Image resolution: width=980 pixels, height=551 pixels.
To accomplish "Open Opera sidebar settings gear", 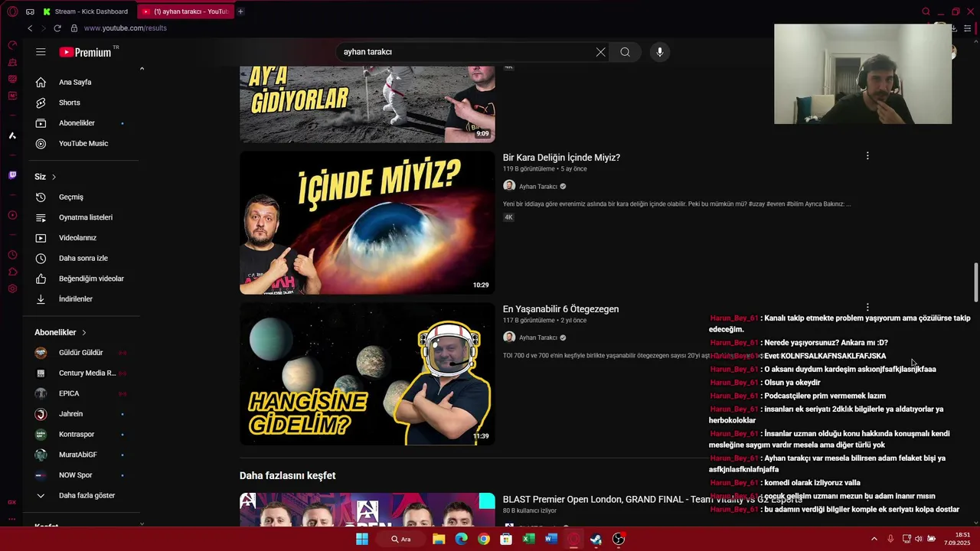I will pyautogui.click(x=12, y=289).
